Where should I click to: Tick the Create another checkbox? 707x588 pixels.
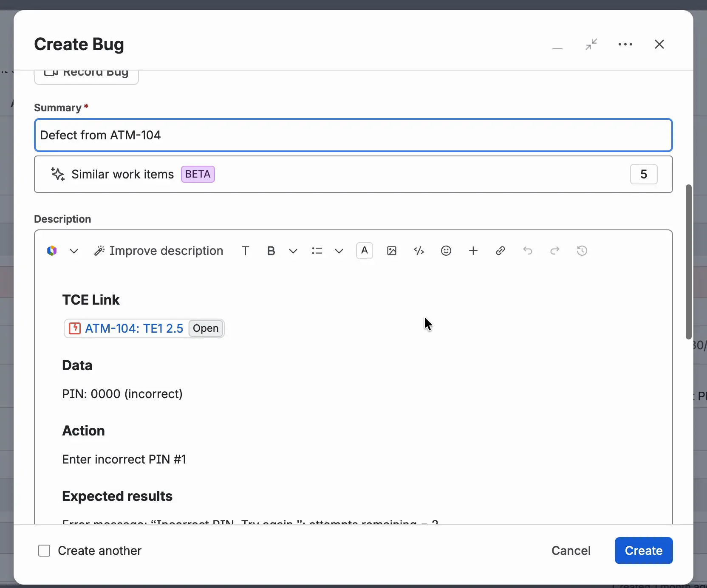coord(44,551)
